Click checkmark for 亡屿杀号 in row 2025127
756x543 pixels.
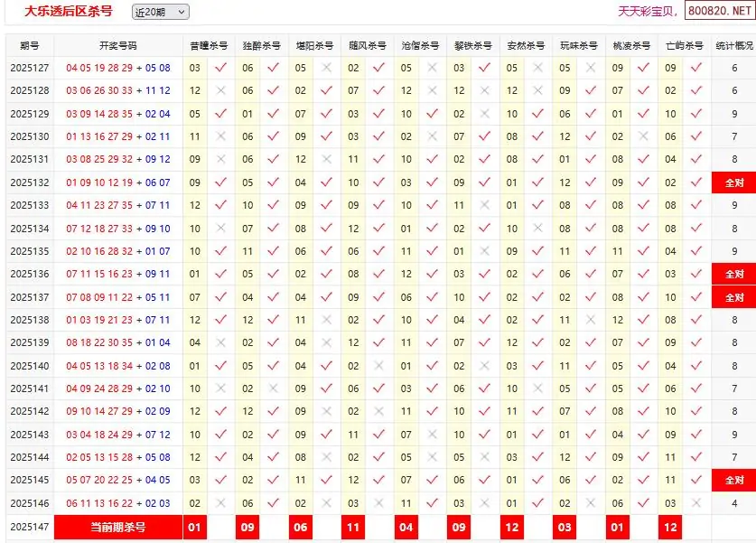695,68
